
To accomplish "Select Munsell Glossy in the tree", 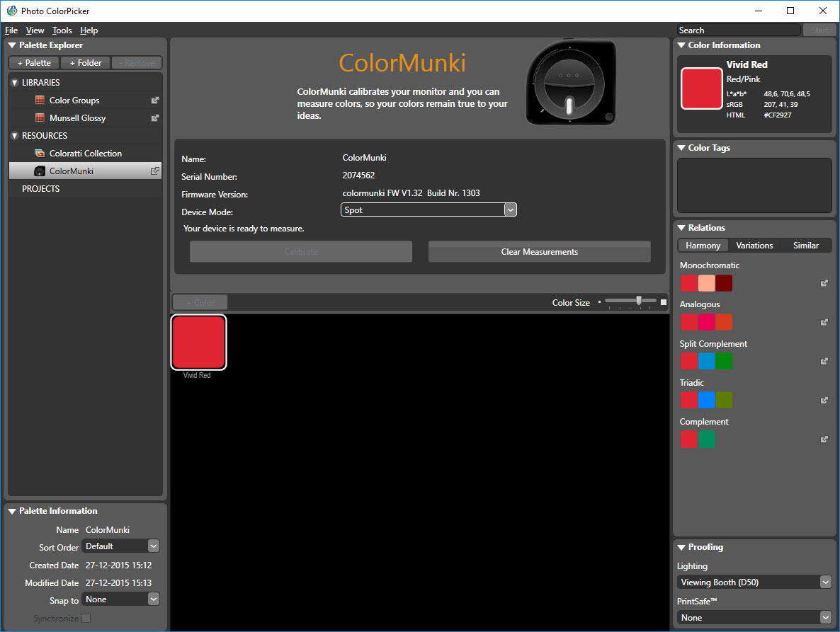I will [x=86, y=117].
